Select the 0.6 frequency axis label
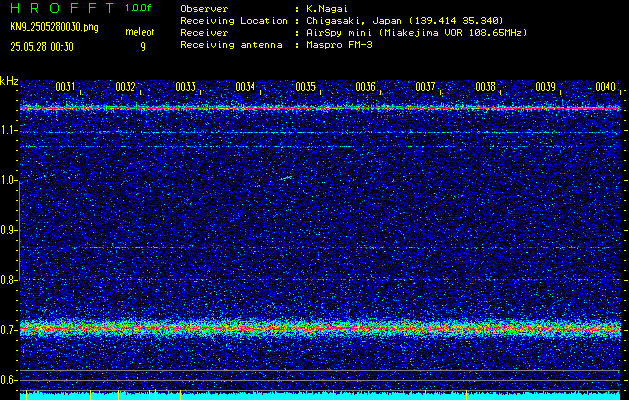 (x=7, y=380)
